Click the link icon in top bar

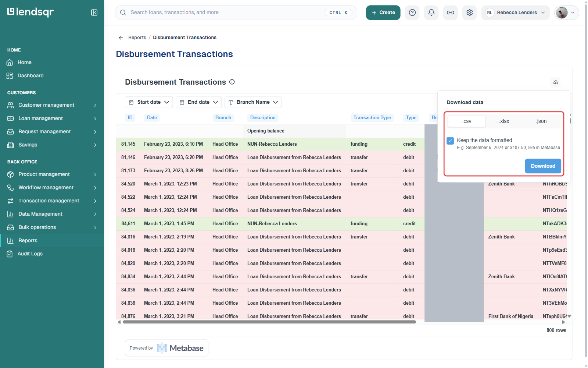pos(451,13)
